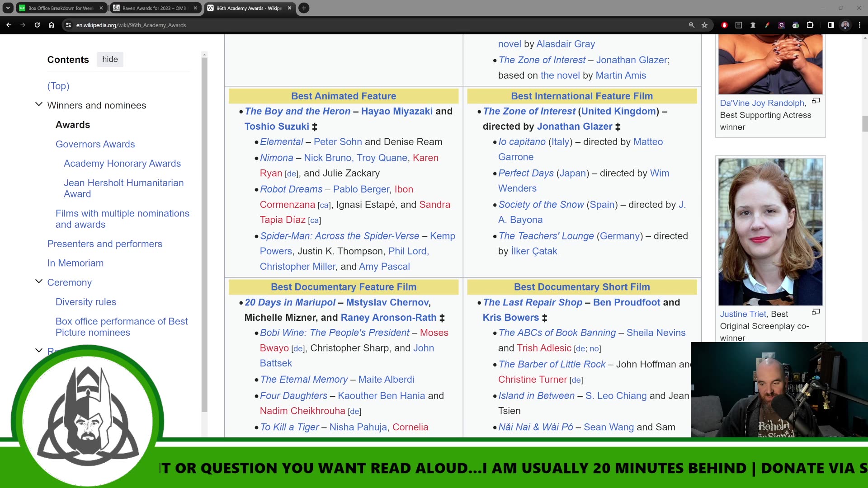Bookmark this page with star icon
868x488 pixels.
704,25
